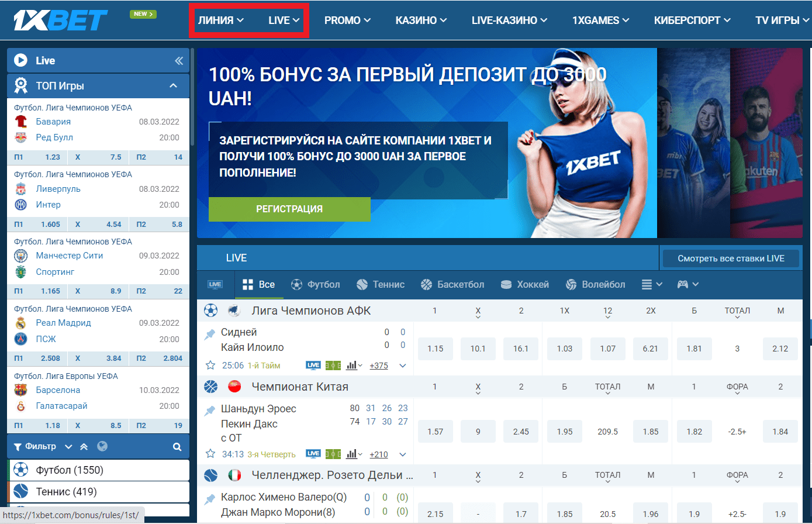Click Бавария team logo in ТОП Игры
The height and width of the screenshot is (524, 812).
tap(21, 122)
